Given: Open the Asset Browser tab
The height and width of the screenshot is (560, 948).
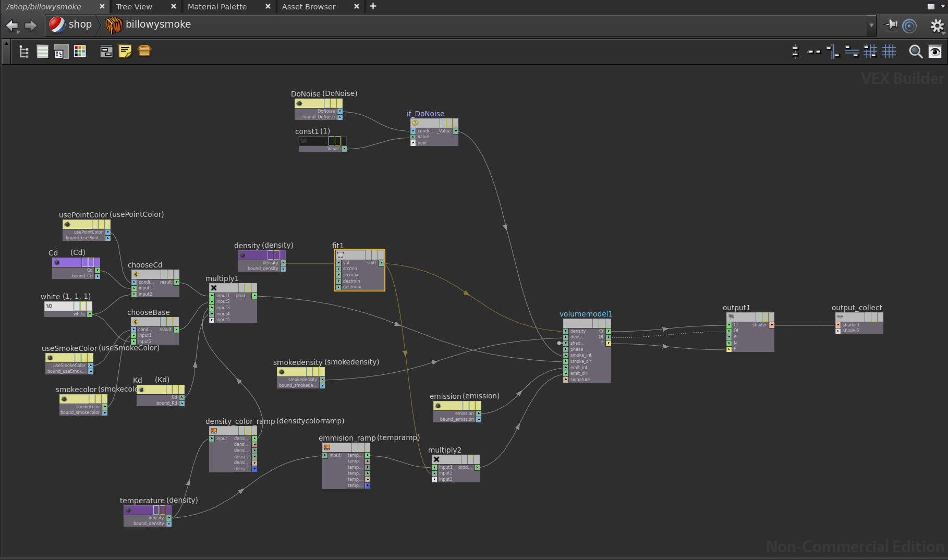Looking at the screenshot, I should click(309, 7).
